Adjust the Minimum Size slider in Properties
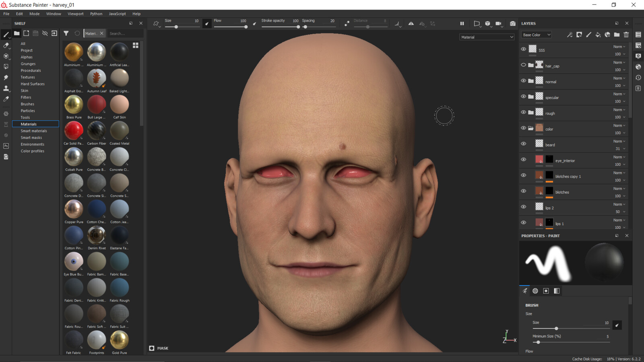This screenshot has height=362, width=644. click(x=538, y=342)
